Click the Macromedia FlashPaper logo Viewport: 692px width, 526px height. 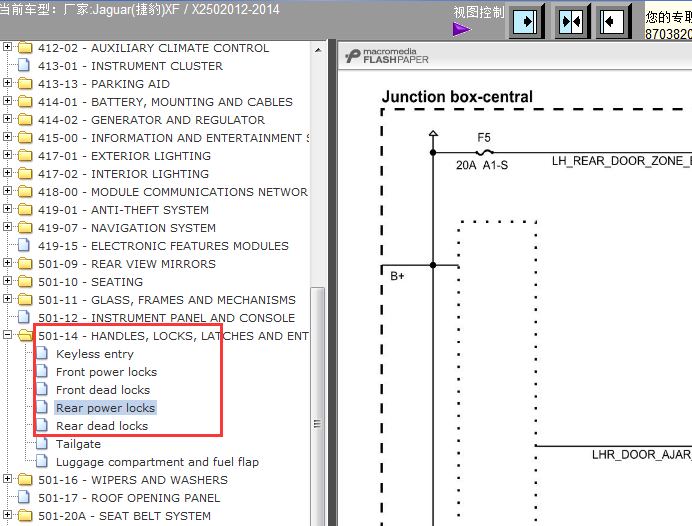(387, 56)
